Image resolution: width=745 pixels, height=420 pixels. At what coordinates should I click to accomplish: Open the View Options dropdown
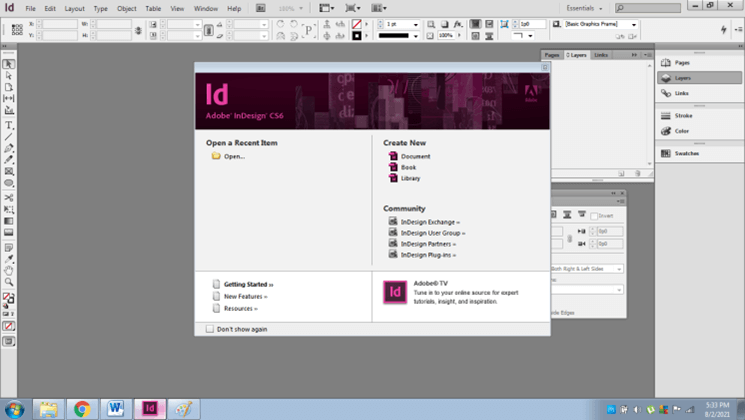click(326, 8)
